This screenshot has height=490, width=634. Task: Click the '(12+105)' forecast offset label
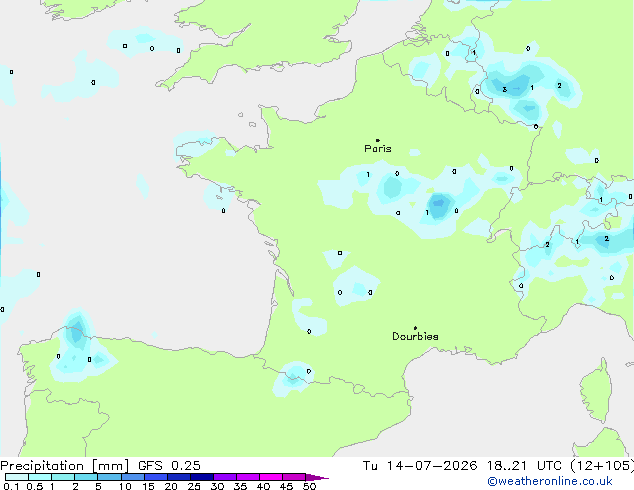[x=602, y=466]
